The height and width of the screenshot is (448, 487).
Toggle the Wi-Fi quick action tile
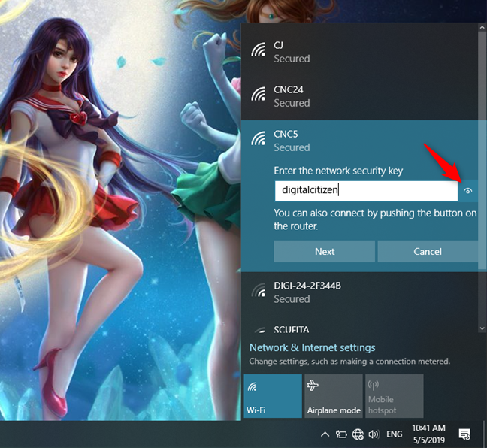(x=273, y=396)
